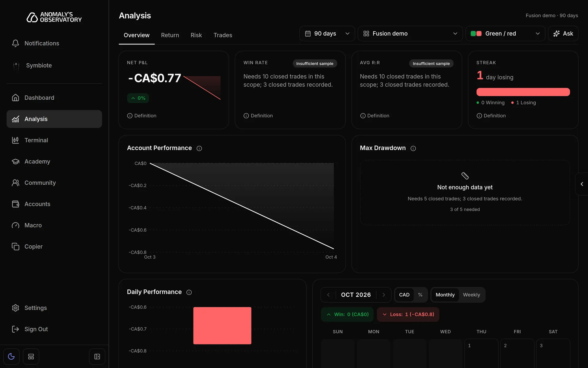588x368 pixels.
Task: Open Win Rate Definition link
Action: click(x=258, y=116)
